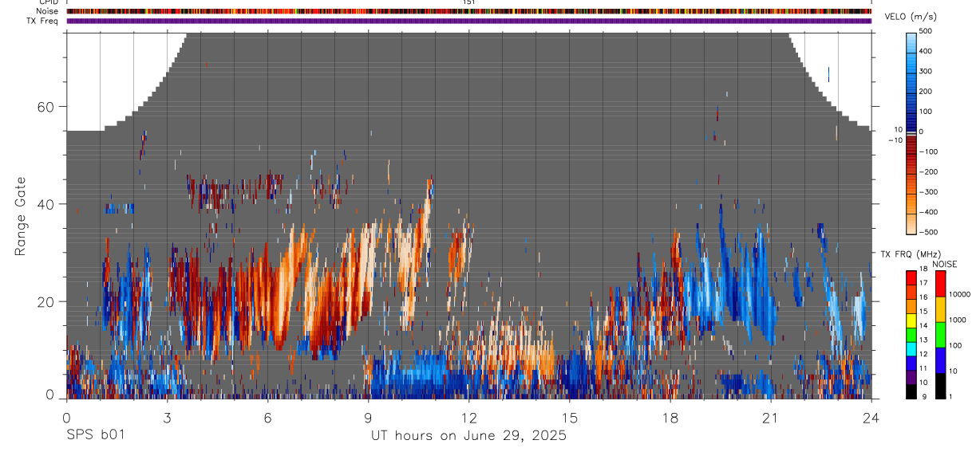Click the 'TX Freq' row label
The image size is (980, 452).
pos(43,21)
